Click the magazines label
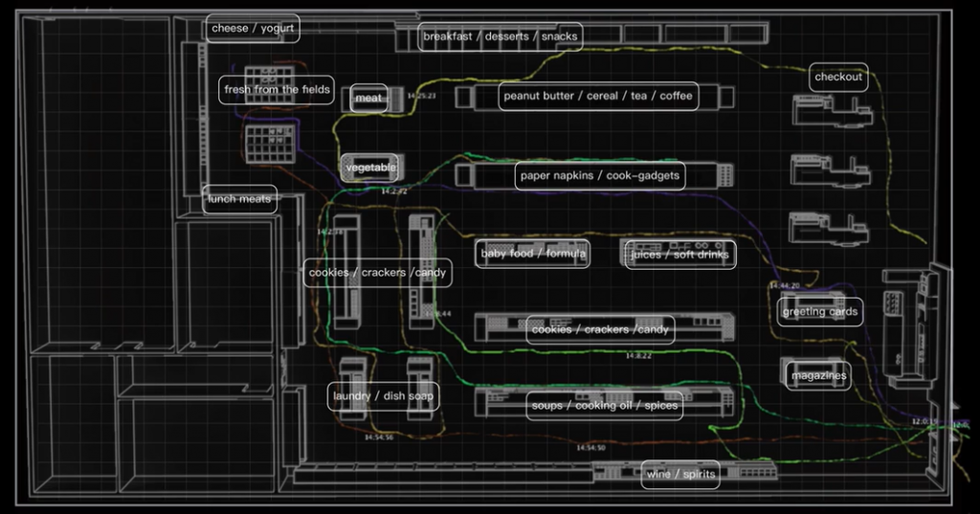The height and width of the screenshot is (514, 980). pyautogui.click(x=818, y=376)
